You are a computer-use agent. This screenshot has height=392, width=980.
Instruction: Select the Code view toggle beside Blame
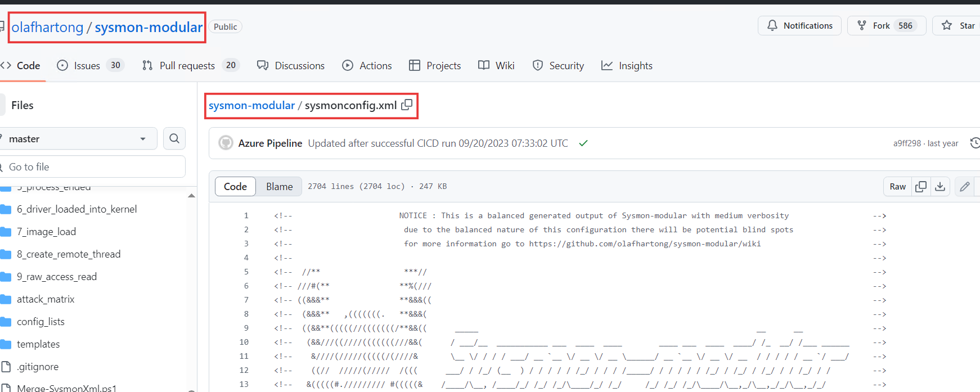pos(235,187)
